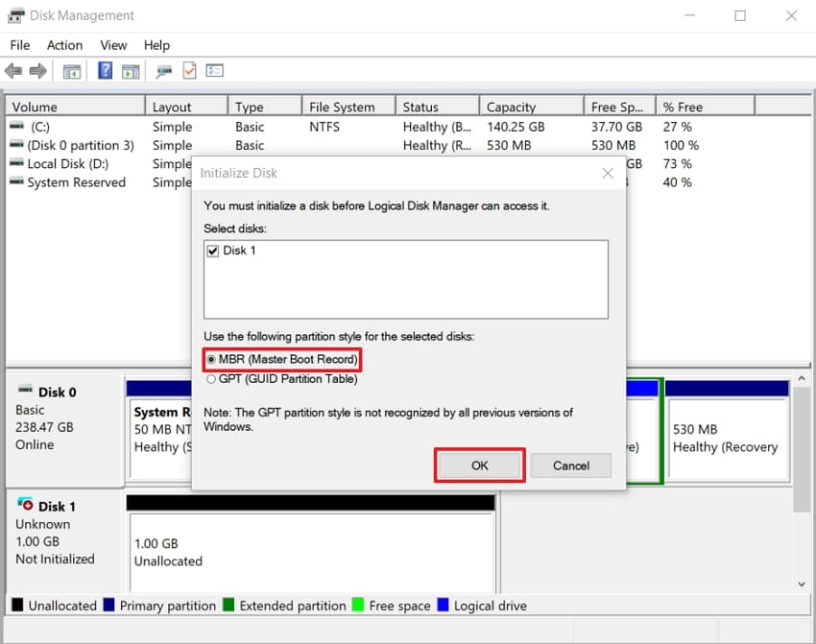Click the OK button to initialize disk
Image resolution: width=816 pixels, height=644 pixels.
point(478,465)
